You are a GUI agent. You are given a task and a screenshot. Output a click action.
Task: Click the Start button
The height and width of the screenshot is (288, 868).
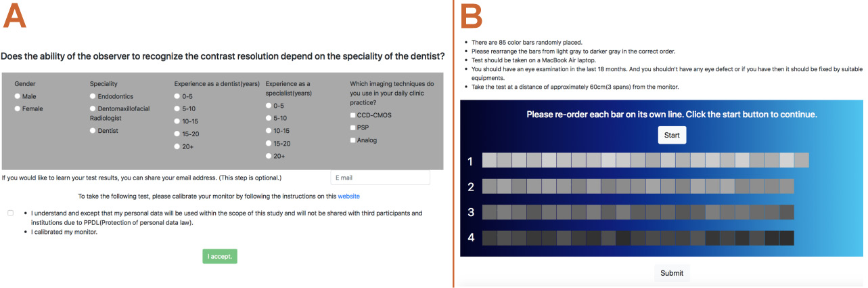click(x=672, y=135)
